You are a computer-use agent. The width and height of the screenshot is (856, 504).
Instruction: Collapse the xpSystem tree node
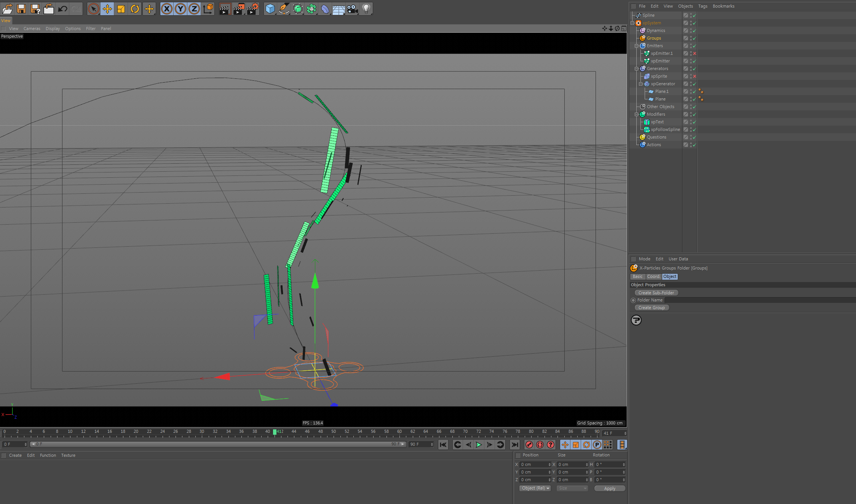[x=633, y=23]
